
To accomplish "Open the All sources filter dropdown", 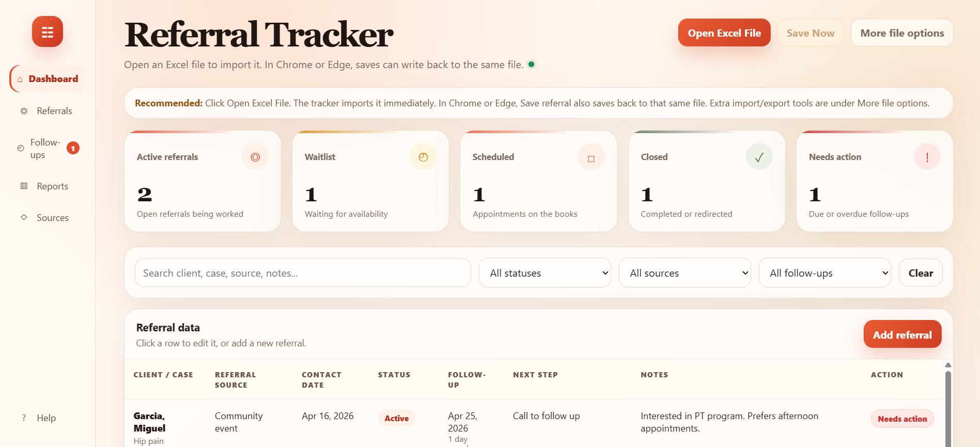I will tap(685, 273).
